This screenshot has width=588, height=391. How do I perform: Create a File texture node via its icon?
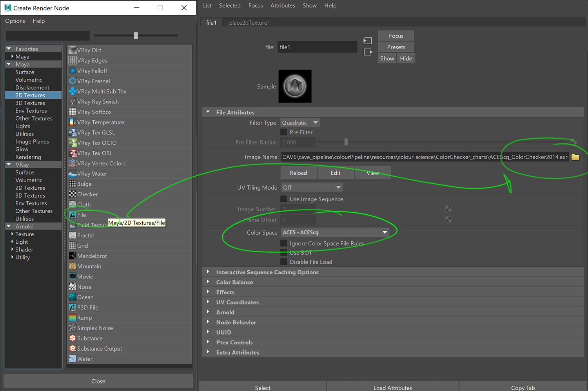[x=73, y=215]
